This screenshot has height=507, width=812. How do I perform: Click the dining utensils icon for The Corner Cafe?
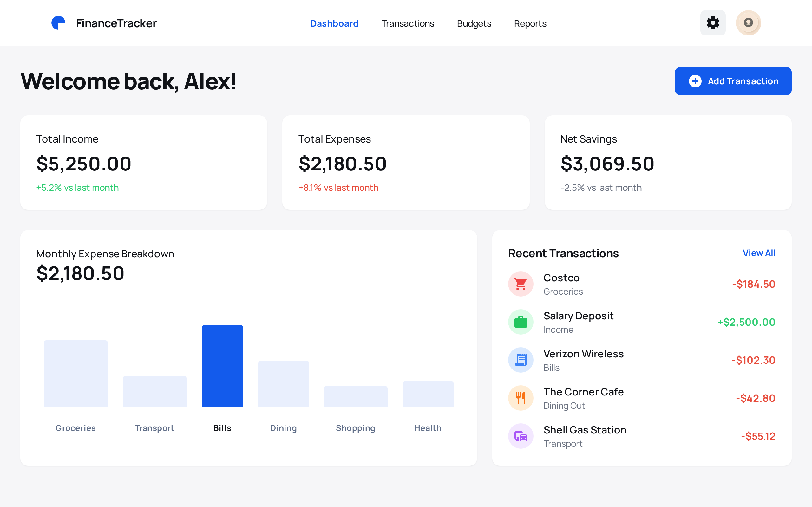tap(521, 398)
